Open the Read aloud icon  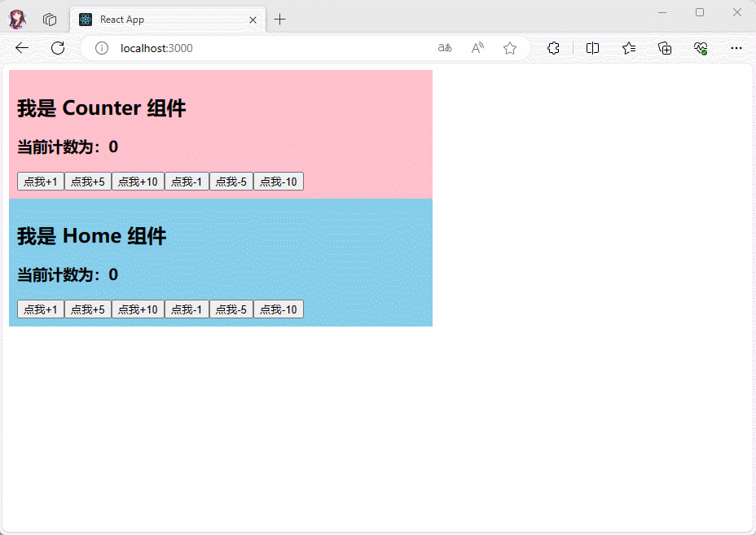pos(477,48)
